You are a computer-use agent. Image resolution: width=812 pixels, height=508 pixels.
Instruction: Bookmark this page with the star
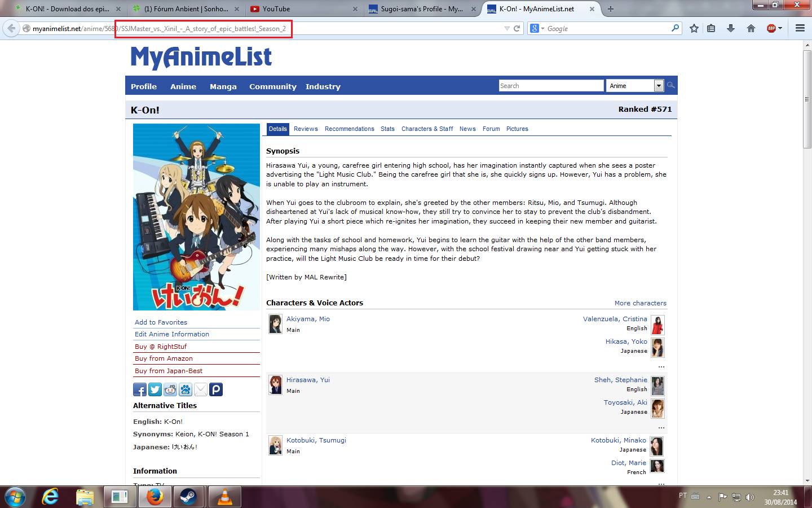tap(694, 28)
